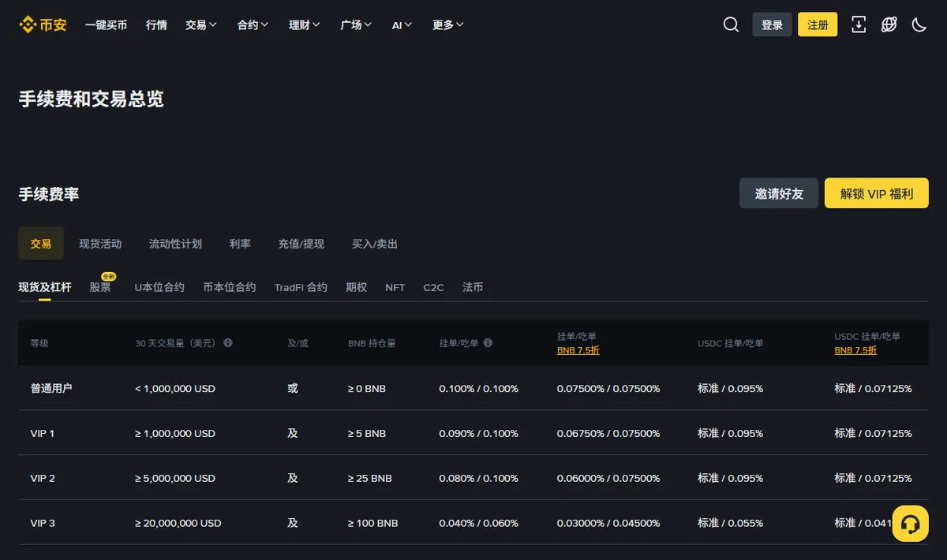This screenshot has height=560, width=947.
Task: Click the Binance logo icon
Action: point(43,24)
